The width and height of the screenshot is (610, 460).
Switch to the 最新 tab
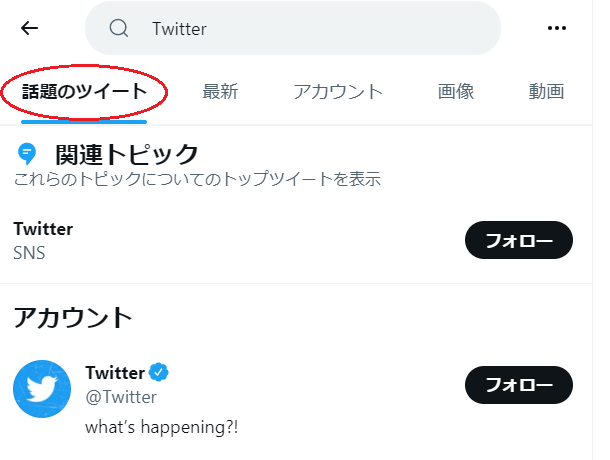220,92
